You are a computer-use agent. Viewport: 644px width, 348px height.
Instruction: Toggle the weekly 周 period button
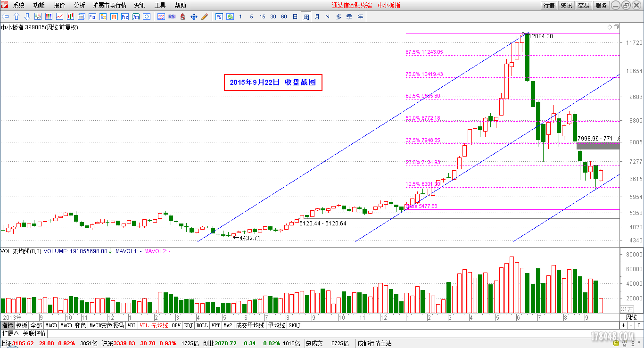click(x=306, y=17)
